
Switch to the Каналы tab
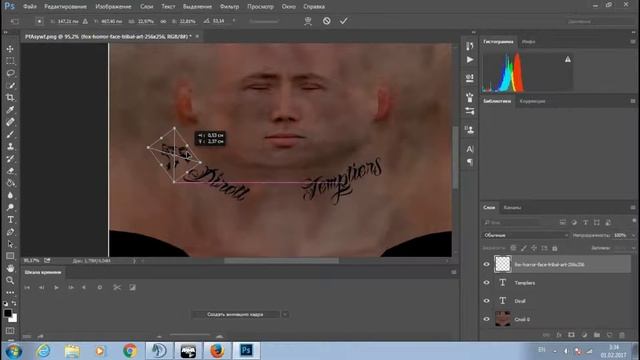click(x=512, y=208)
